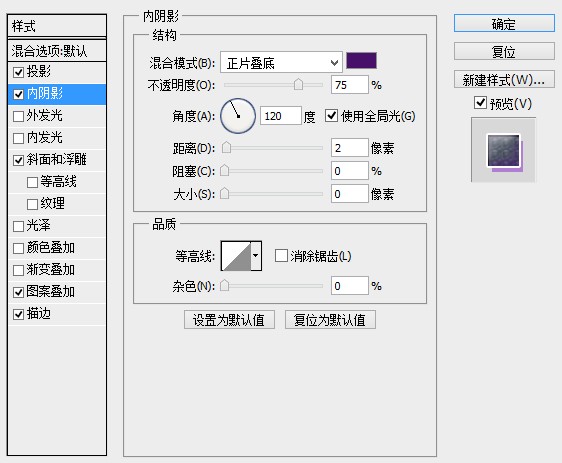Click the 距离 distance value field
This screenshot has height=463, width=562.
350,148
